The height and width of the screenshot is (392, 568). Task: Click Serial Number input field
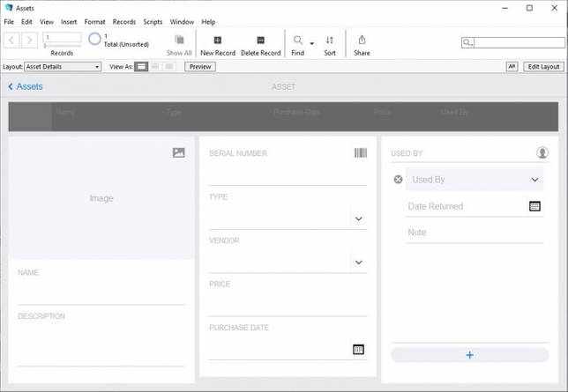coord(288,174)
